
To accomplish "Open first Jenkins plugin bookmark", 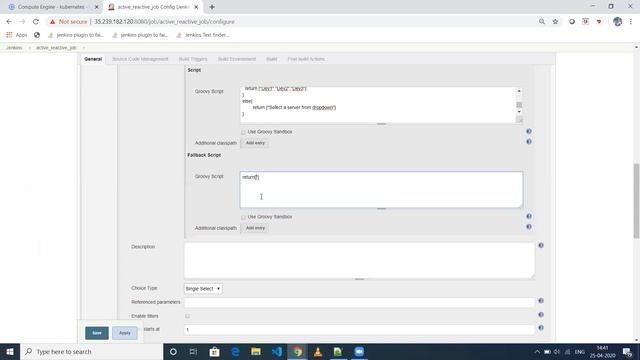I will tap(76, 35).
